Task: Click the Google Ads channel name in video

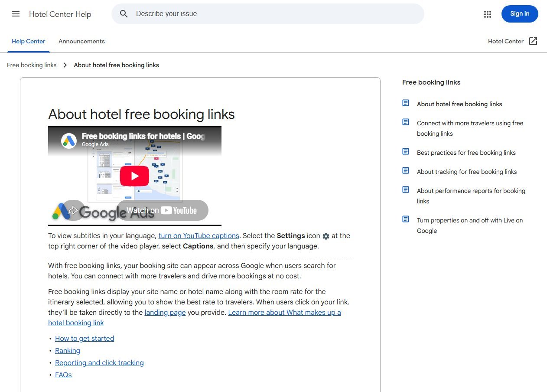Action: pos(95,144)
